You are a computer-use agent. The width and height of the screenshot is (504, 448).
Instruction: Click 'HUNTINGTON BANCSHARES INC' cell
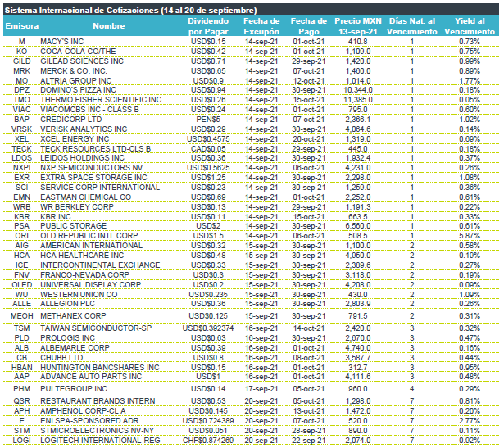pyautogui.click(x=100, y=368)
